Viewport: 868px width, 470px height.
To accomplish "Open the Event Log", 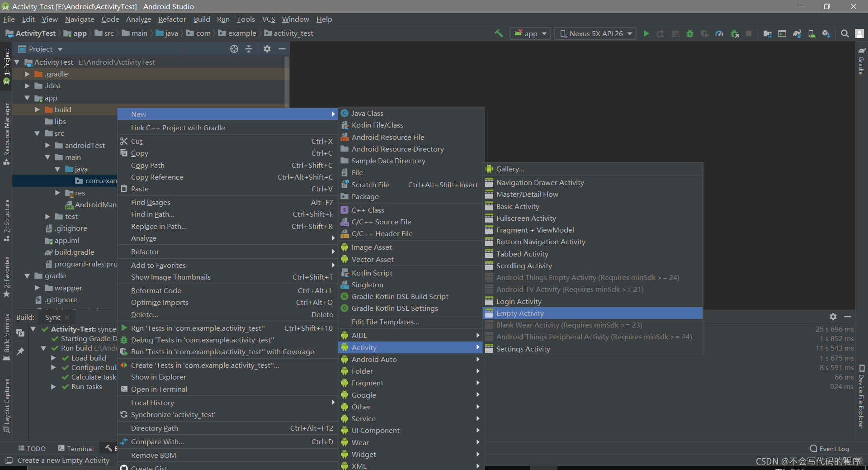I will pyautogui.click(x=829, y=449).
